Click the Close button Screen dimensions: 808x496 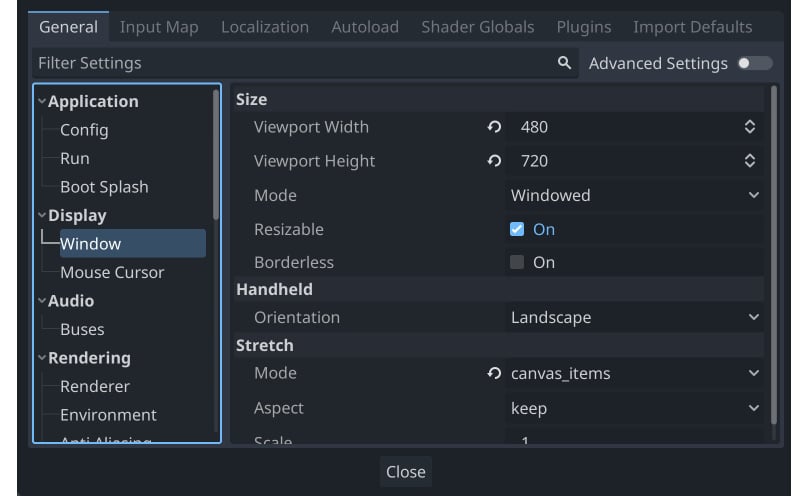[406, 472]
